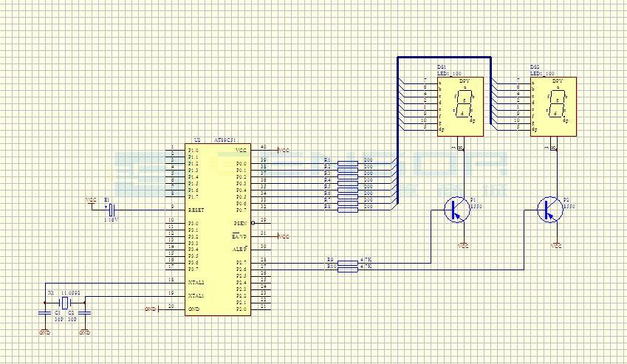Click resistor R10 4.7K symbol
Image resolution: width=627 pixels, height=364 pixels.
[x=348, y=269]
